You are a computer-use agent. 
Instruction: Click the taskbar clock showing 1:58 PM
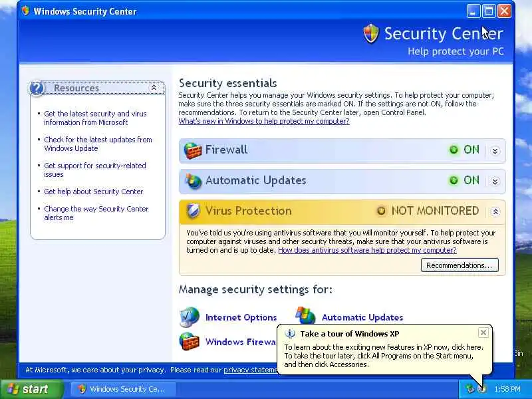507,389
